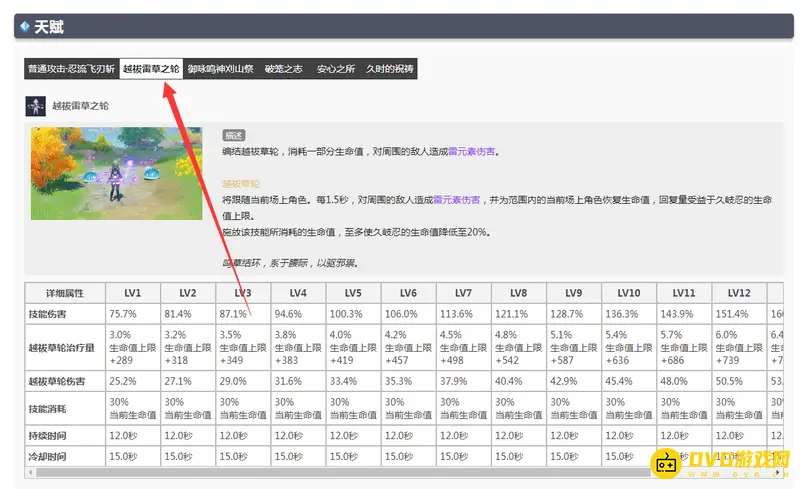Click the DVD游戏网 gamepad logo icon
The image size is (800, 489).
666,465
